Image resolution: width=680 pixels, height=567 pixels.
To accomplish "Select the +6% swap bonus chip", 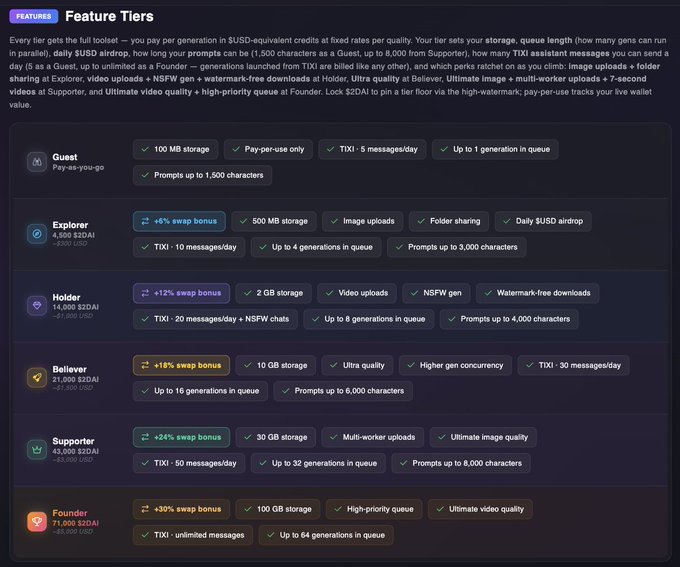I will click(179, 221).
